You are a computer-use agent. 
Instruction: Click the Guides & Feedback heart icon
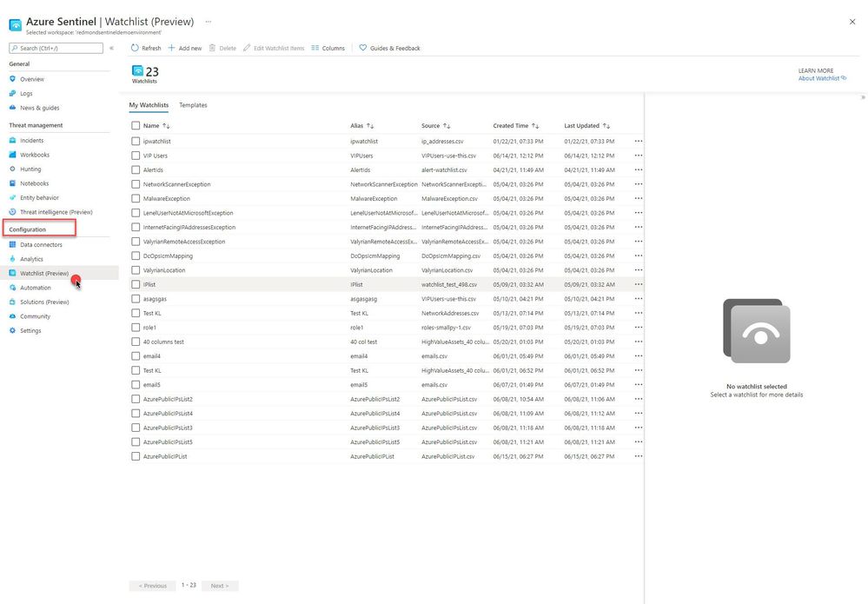[363, 48]
